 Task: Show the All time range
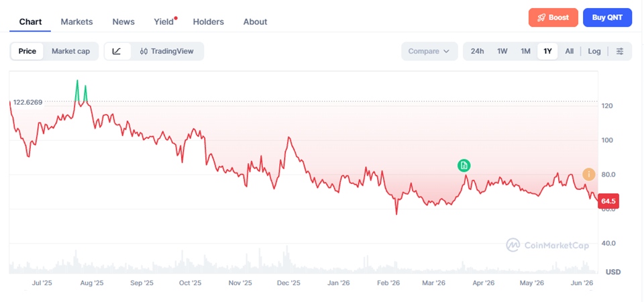click(x=570, y=52)
